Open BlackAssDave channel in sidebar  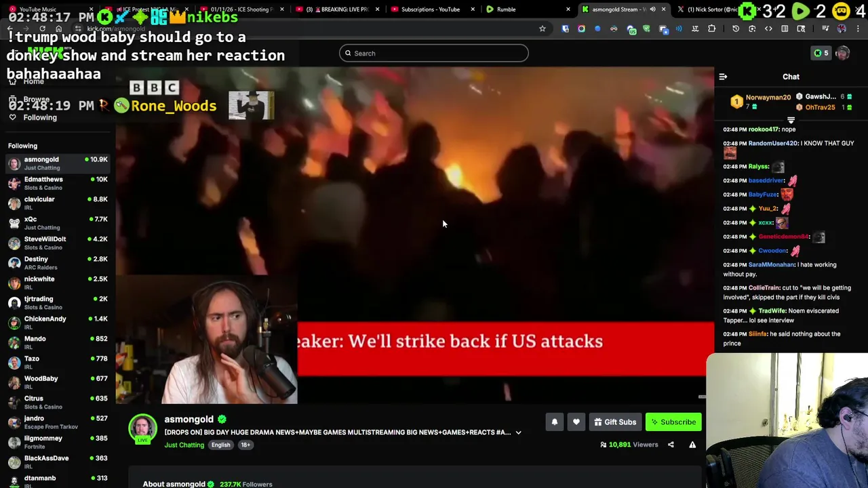tap(58, 462)
